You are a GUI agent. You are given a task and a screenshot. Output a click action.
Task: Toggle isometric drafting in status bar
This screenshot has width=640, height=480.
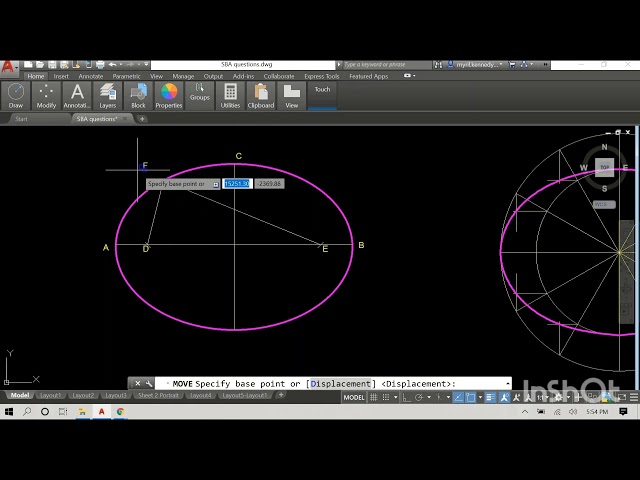coord(439,397)
